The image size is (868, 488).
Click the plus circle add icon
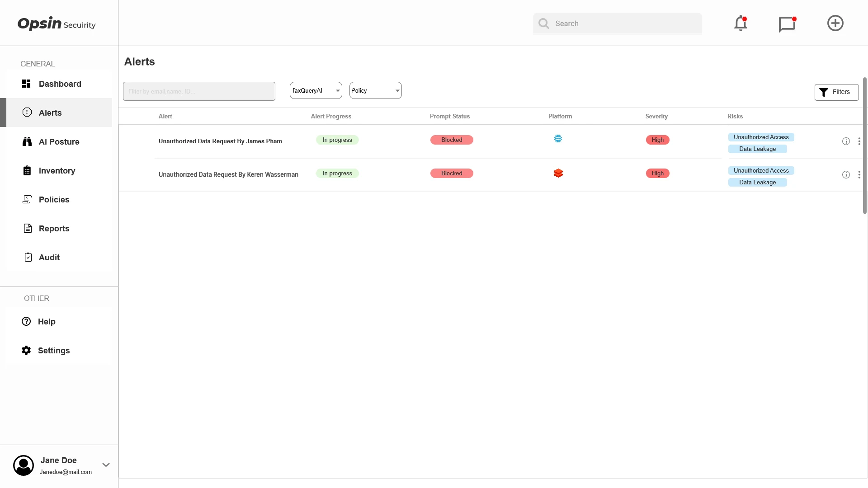coord(835,23)
